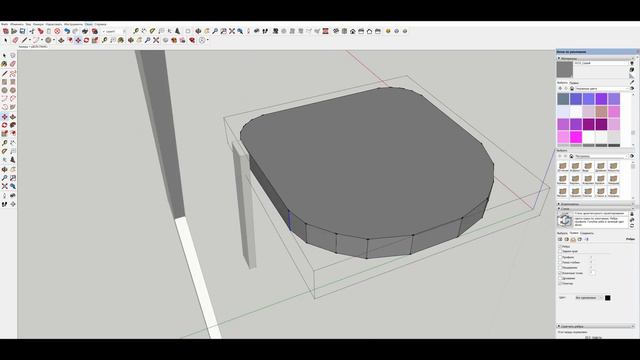Toggle the Глубина depth cue checkbox
This screenshot has width=640, height=360.
560,262
